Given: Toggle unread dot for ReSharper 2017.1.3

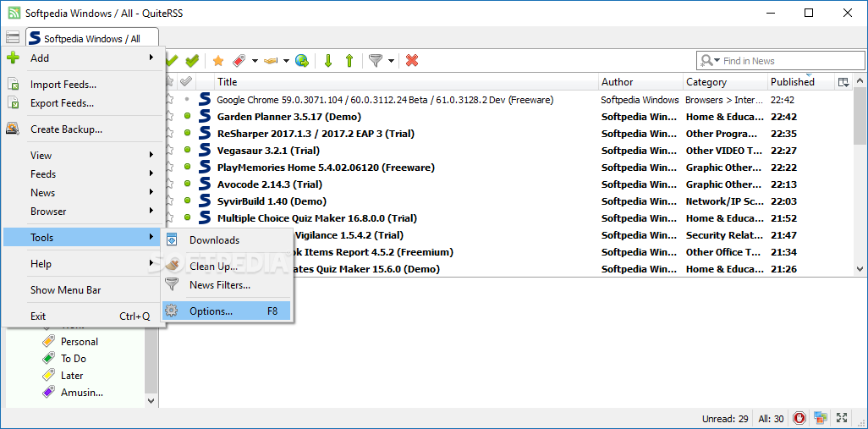Looking at the screenshot, I should click(187, 133).
